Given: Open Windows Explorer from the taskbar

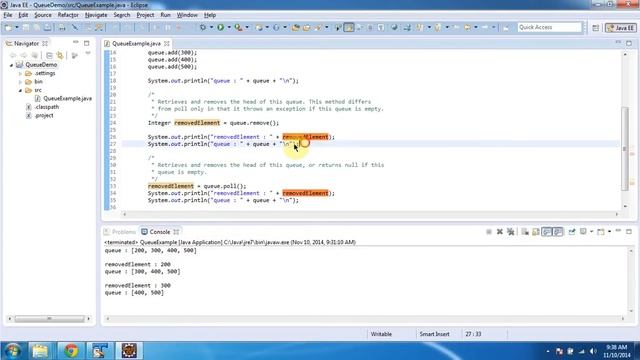Looking at the screenshot, I should coord(40,351).
